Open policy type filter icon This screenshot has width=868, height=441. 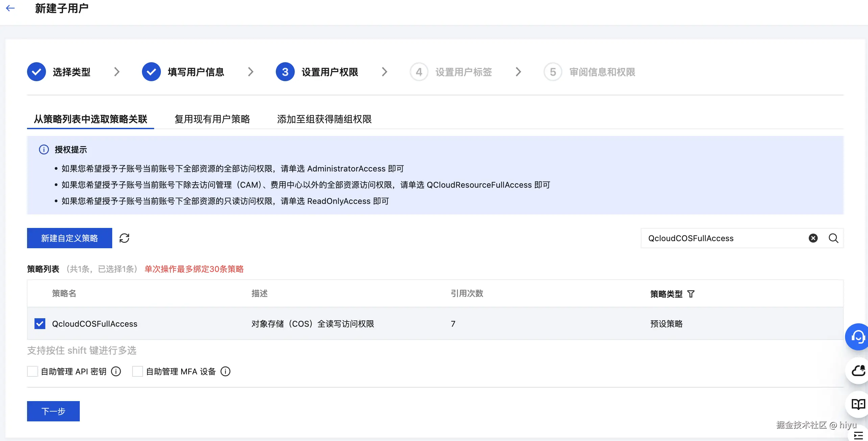click(x=691, y=294)
